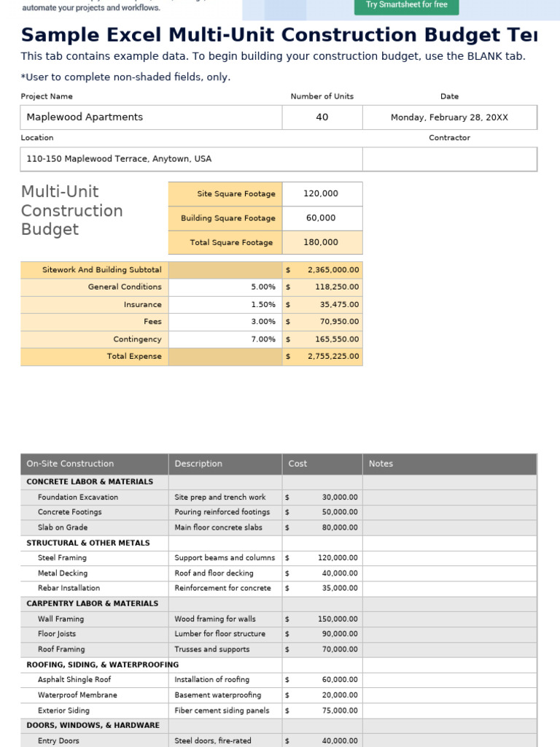The height and width of the screenshot is (747, 560).
Task: Select the Contingency 7.00% cell
Action: tap(225, 340)
